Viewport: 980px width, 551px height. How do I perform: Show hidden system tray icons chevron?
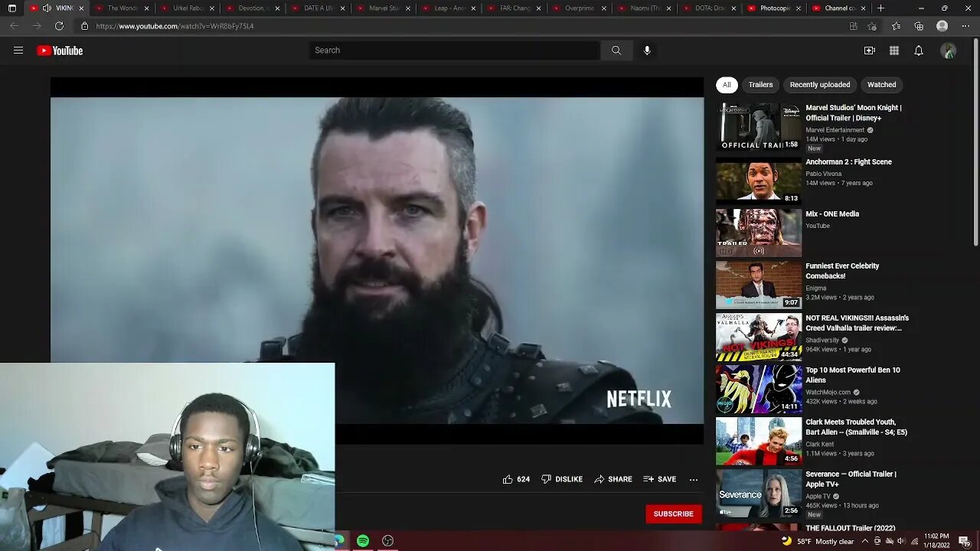(864, 541)
